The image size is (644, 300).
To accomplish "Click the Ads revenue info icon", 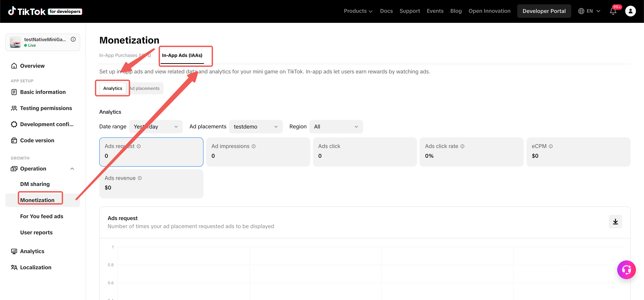I will click(x=140, y=178).
